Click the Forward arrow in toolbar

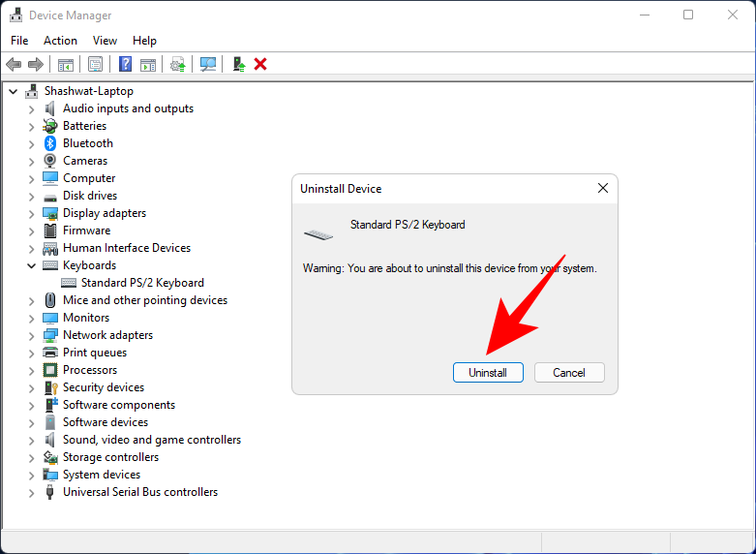click(x=36, y=64)
